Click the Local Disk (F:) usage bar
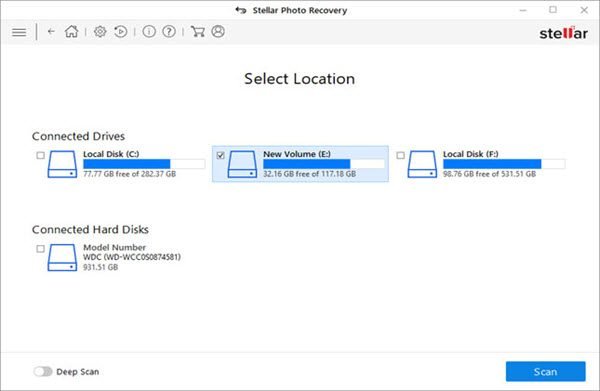This screenshot has width=600, height=391. pos(504,164)
